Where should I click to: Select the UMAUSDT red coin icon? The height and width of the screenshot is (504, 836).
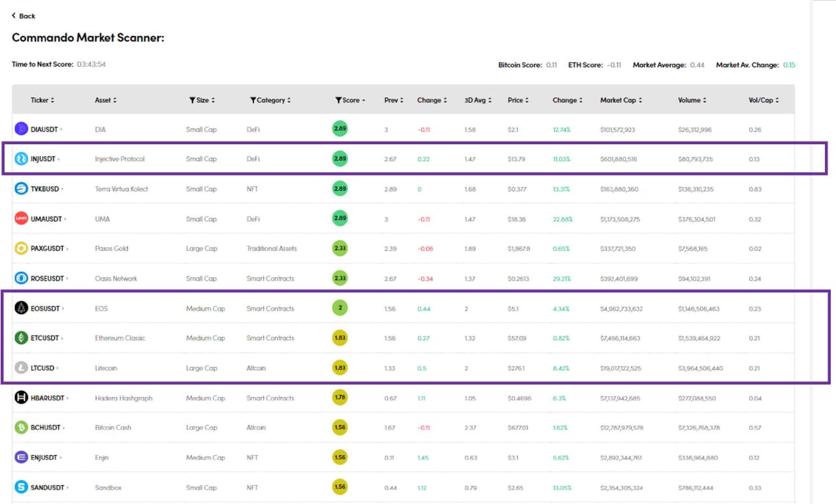click(22, 219)
